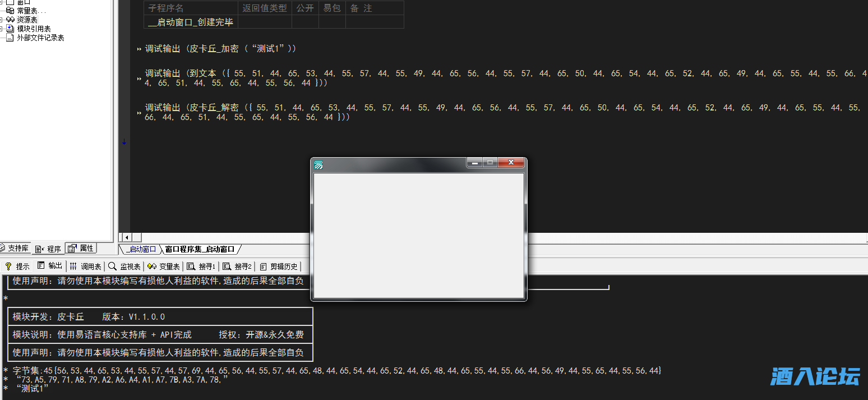The image size is (868, 400).
Task: Open the 变量表 tab
Action: pos(164,266)
